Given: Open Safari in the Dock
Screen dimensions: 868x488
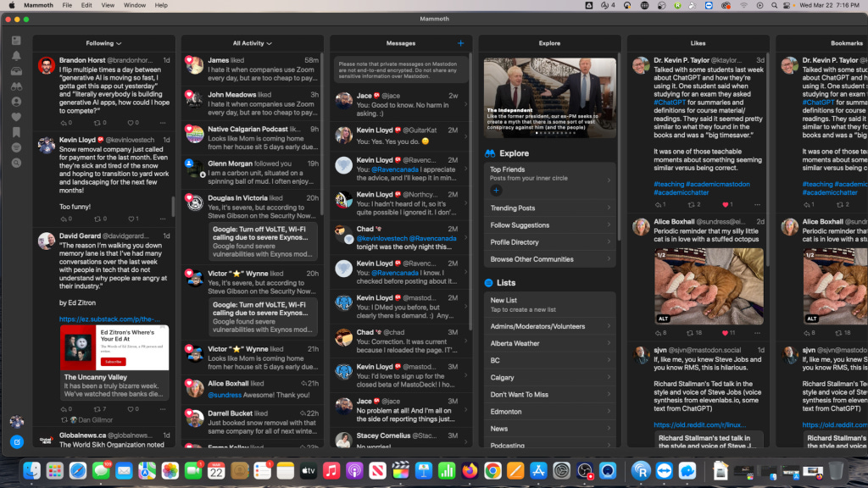Looking at the screenshot, I should pyautogui.click(x=77, y=471).
